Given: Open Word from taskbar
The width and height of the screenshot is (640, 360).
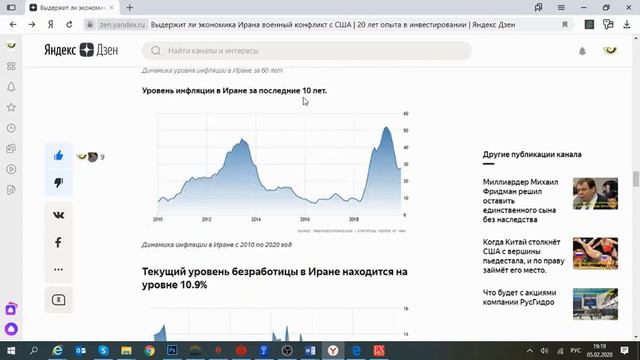Looking at the screenshot, I should tap(310, 351).
